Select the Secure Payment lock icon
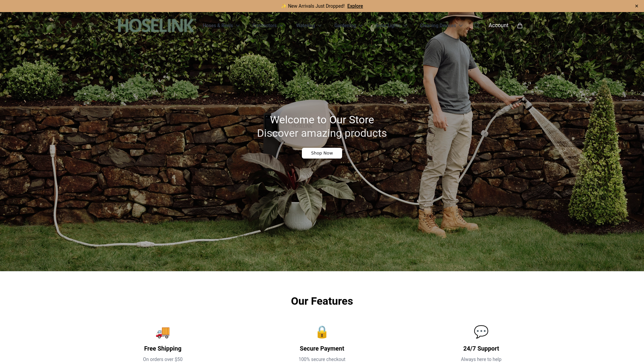 (x=322, y=332)
